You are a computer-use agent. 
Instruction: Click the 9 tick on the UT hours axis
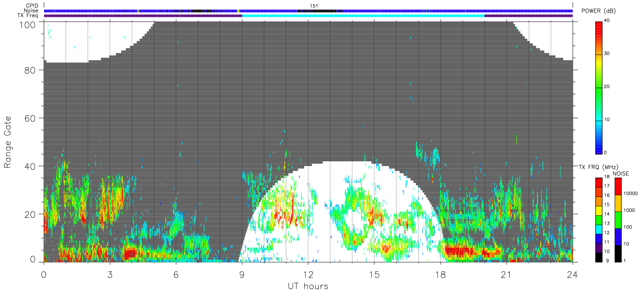(x=242, y=274)
